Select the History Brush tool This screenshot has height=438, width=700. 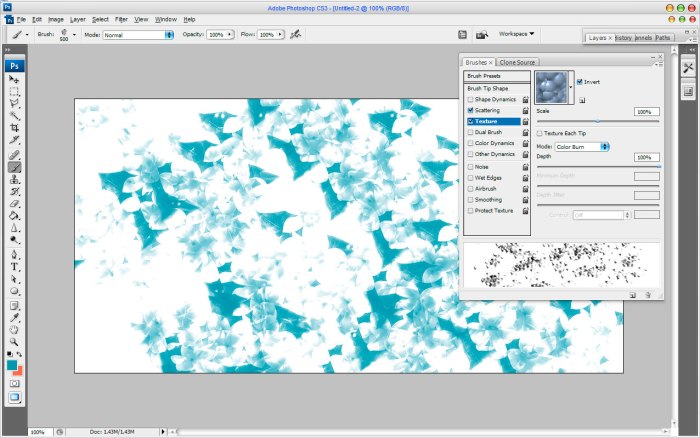pos(14,192)
